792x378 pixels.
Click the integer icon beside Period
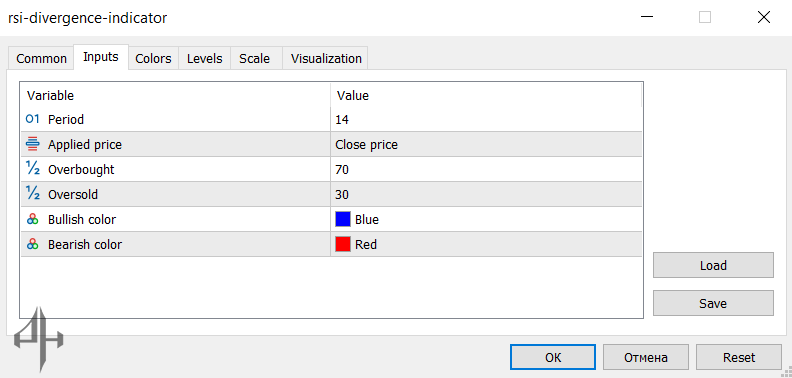click(32, 119)
